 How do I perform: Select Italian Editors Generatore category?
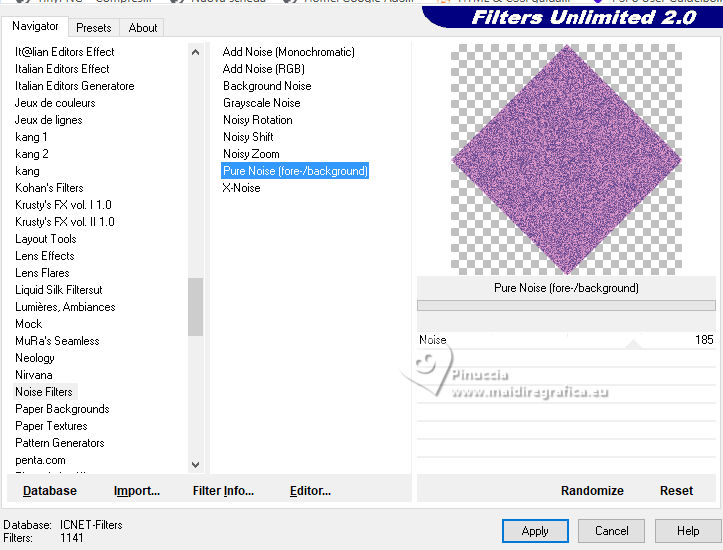coord(75,86)
